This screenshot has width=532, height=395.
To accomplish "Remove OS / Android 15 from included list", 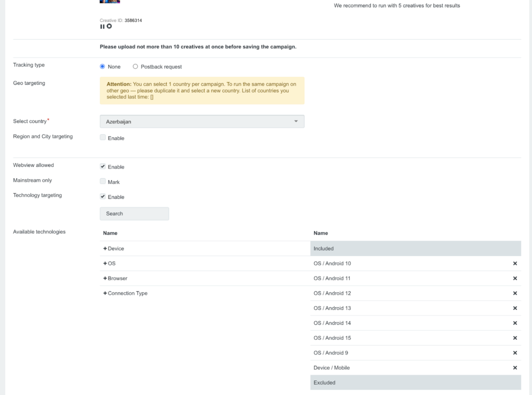I will tap(515, 338).
